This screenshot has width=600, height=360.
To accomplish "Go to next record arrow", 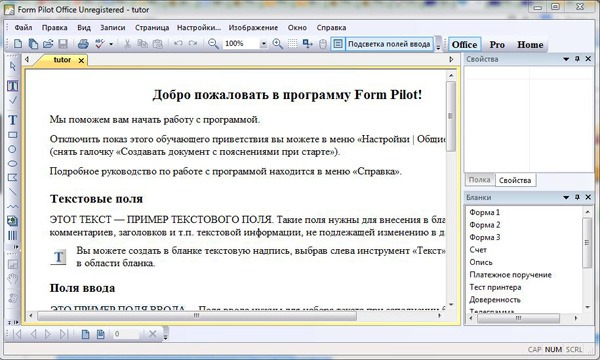I will [48, 334].
